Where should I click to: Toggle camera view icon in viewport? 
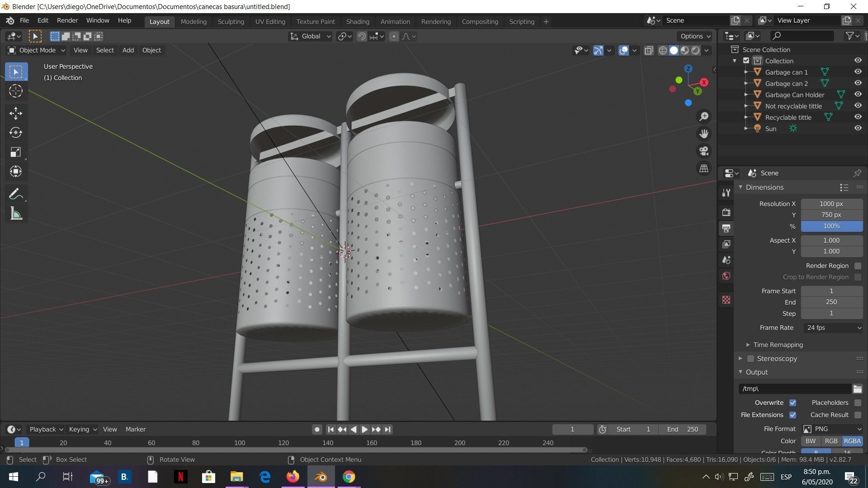(704, 151)
